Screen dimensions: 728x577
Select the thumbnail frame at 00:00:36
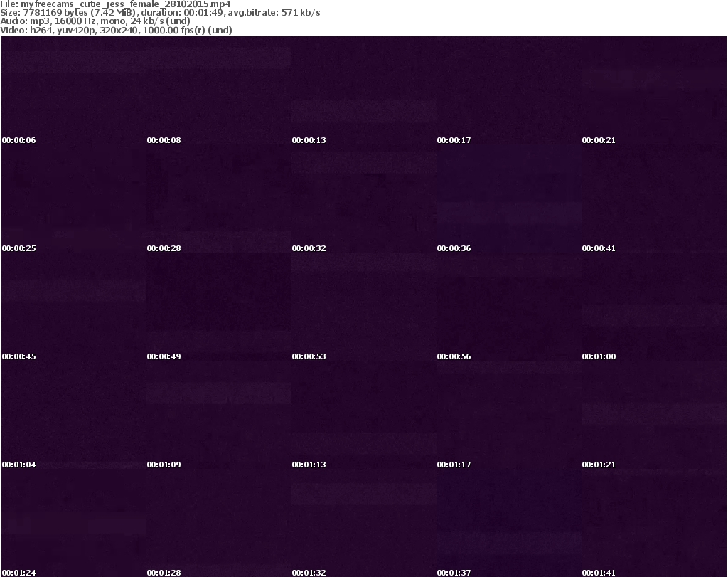[x=509, y=198]
